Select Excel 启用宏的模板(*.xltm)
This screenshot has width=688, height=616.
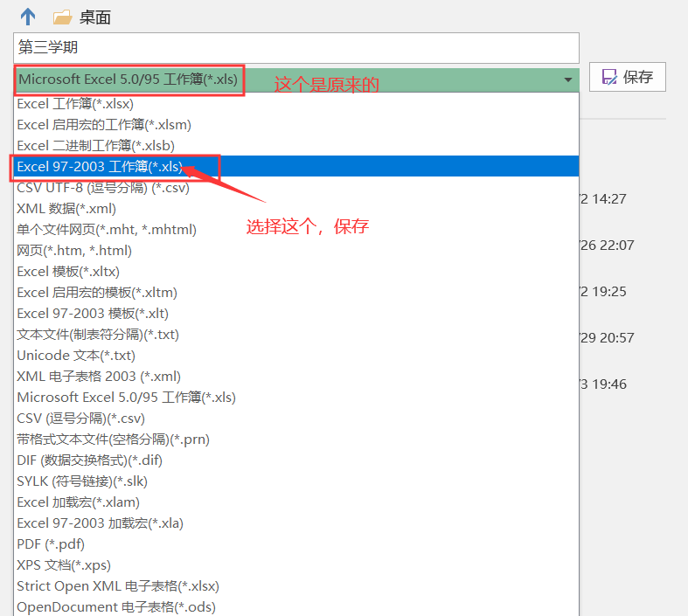coord(296,293)
